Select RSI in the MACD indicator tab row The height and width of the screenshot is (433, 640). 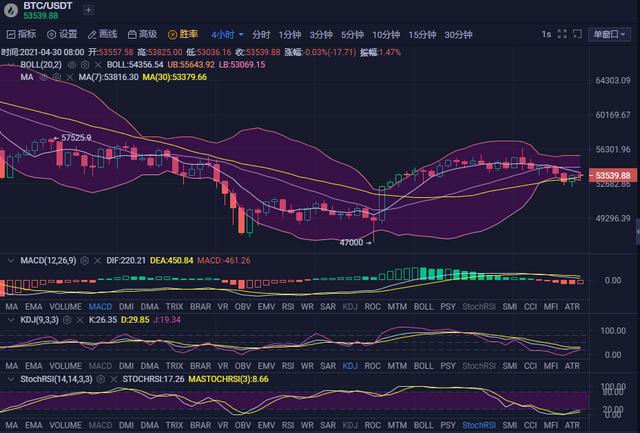point(285,306)
